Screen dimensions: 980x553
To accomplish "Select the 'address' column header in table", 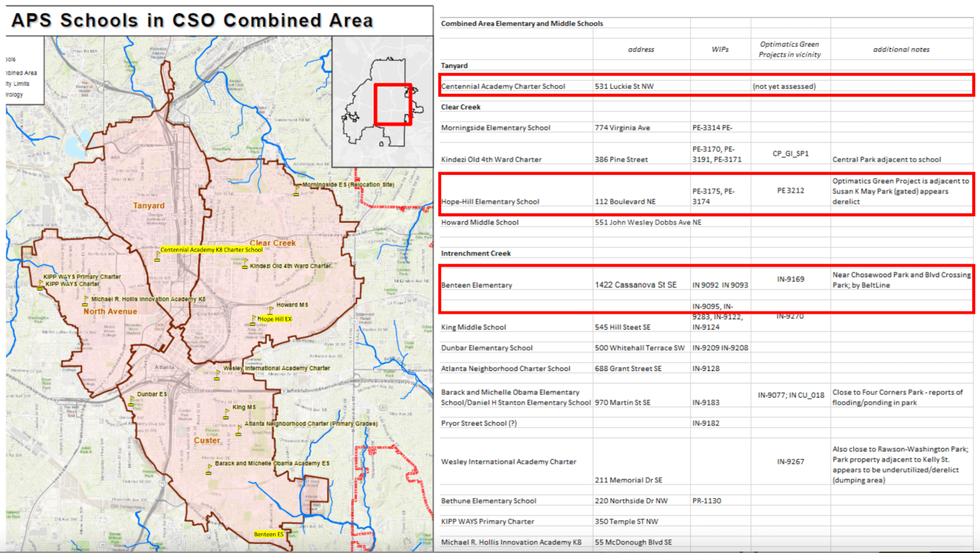I will point(640,50).
